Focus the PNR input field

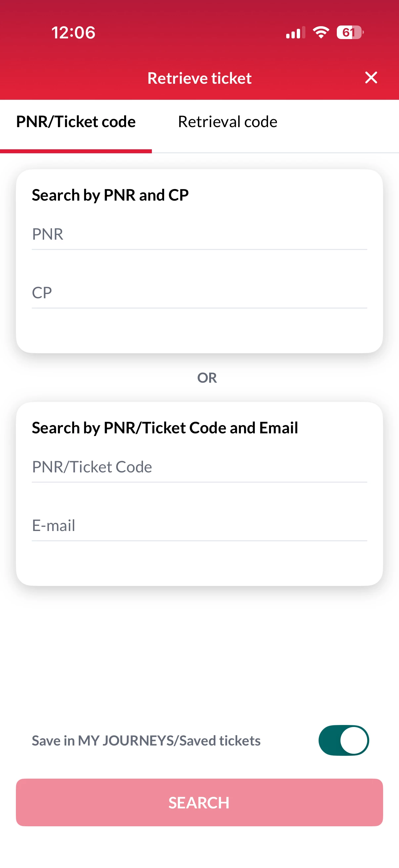[x=199, y=234]
